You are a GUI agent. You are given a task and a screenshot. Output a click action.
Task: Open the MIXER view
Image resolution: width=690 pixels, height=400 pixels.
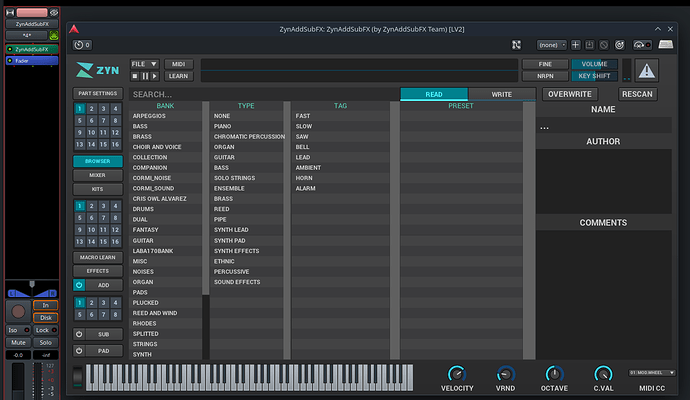click(98, 175)
